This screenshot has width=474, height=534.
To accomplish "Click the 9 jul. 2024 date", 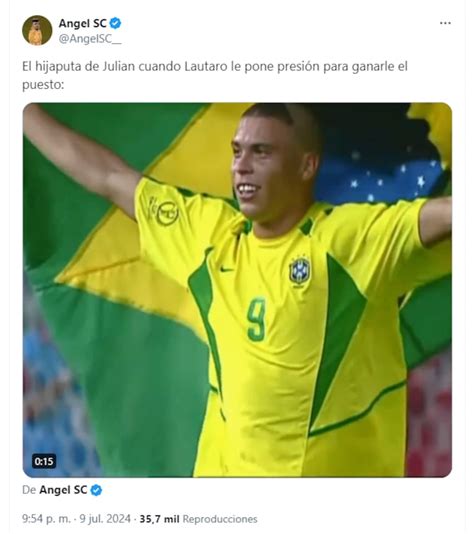I will pos(105,519).
